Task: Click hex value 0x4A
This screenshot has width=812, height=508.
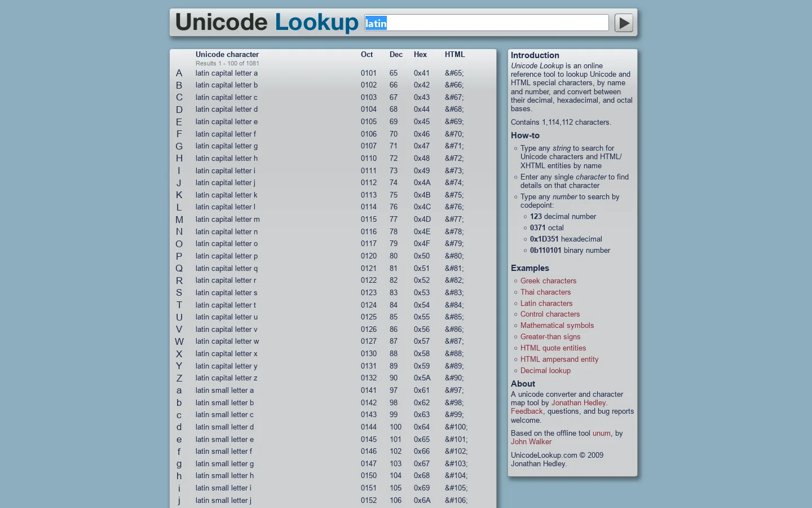Action: pos(422,182)
